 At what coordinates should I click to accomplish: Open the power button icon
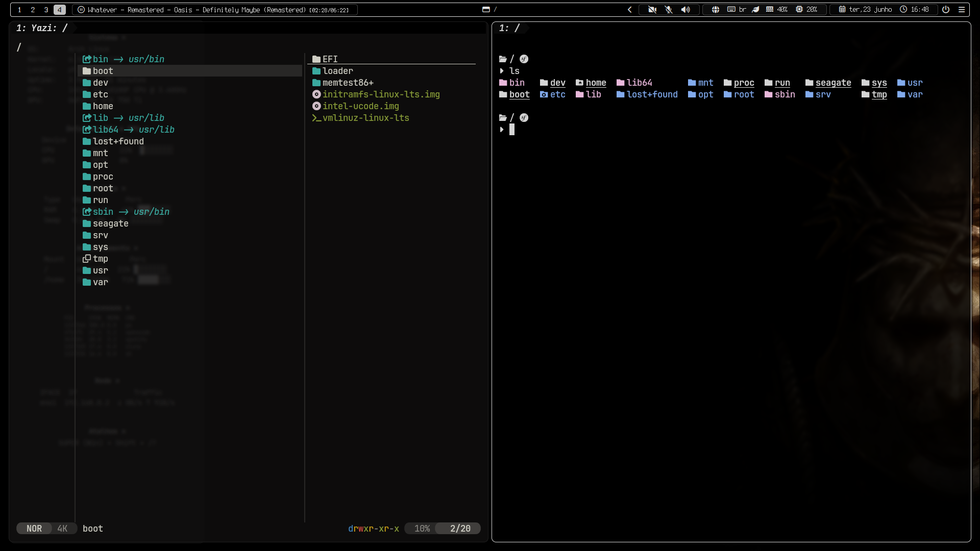coord(946,10)
